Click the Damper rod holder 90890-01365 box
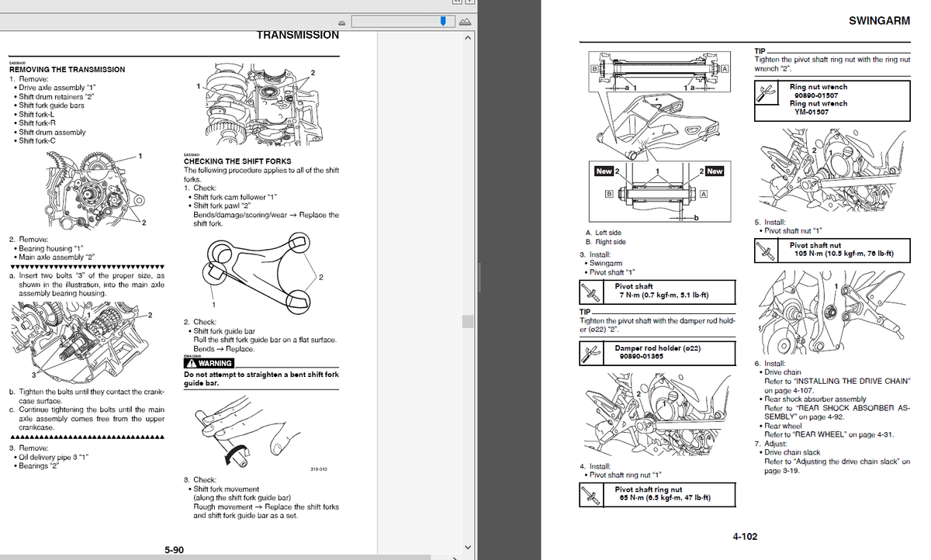931x560 pixels. [657, 353]
